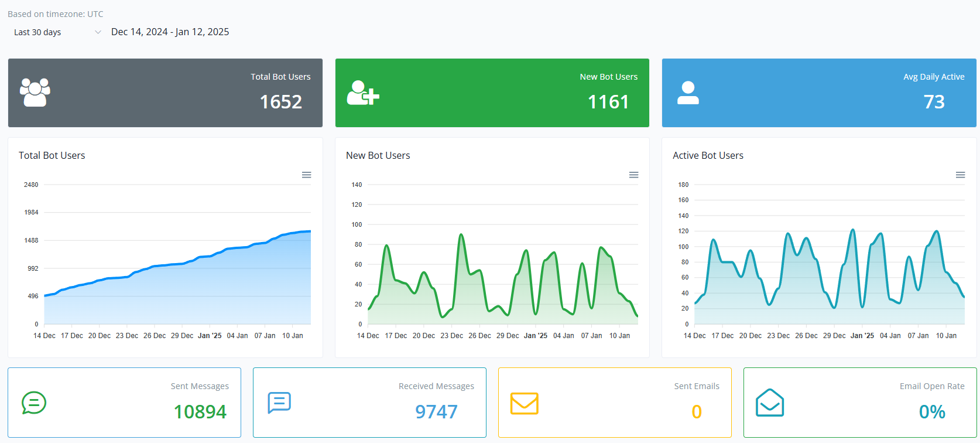Viewport: 980px width, 443px height.
Task: Click the single user icon on blue card
Action: coord(688,93)
